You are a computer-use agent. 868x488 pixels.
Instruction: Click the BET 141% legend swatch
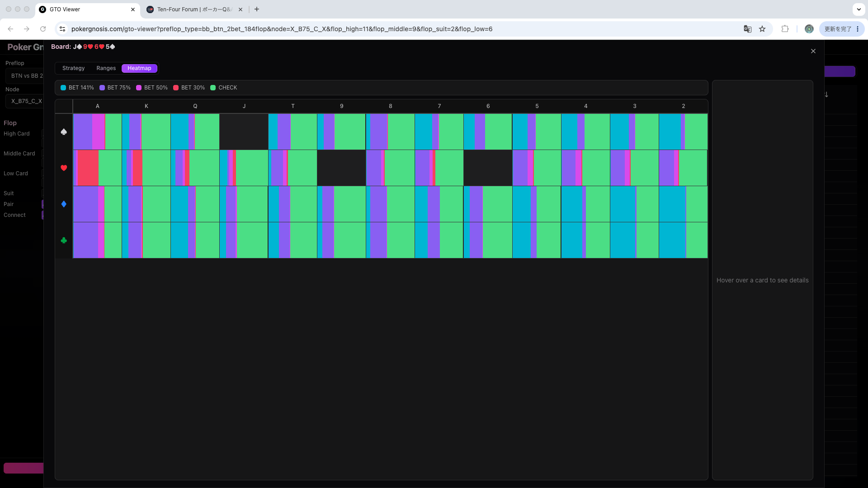(x=63, y=88)
